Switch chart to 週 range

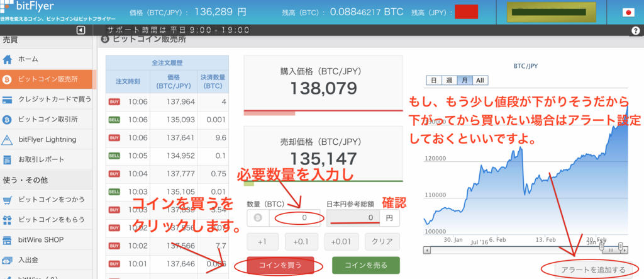[449, 81]
